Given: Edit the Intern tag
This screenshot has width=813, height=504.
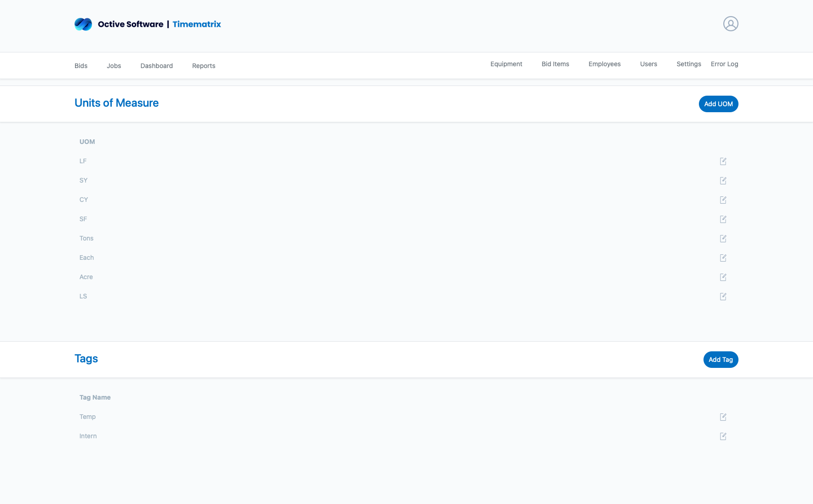Looking at the screenshot, I should coord(723,436).
